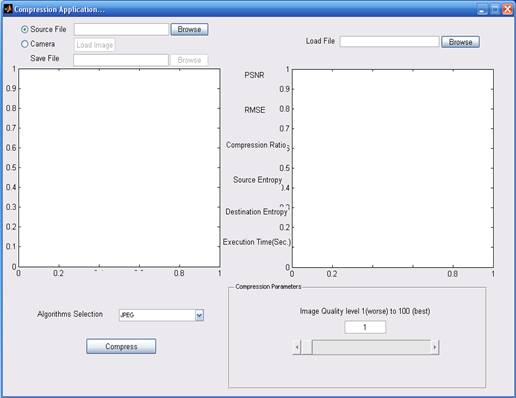Screen dimensions: 516x398
Task: Select the Source File radio button
Action: pos(25,29)
